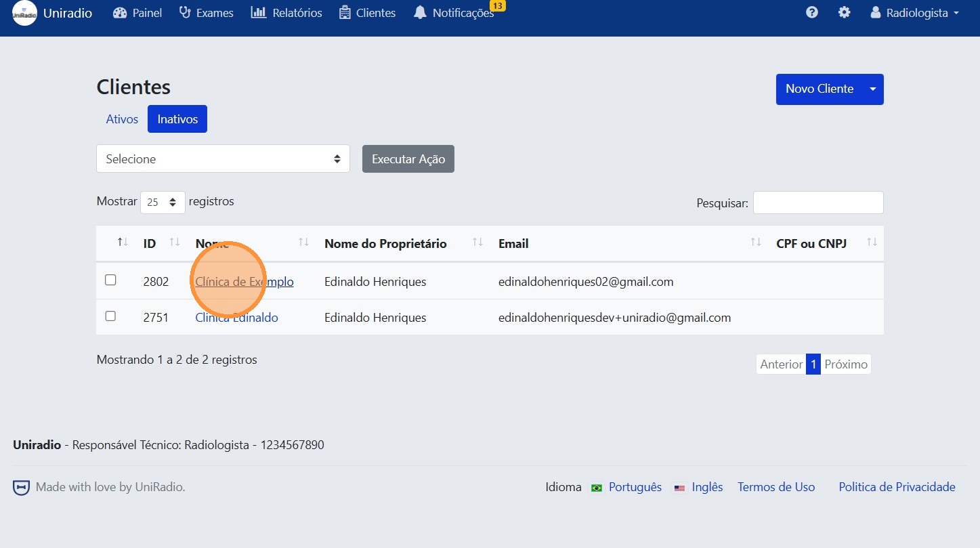Open the Relatórios menu item
The width and height of the screenshot is (980, 548).
click(x=286, y=13)
